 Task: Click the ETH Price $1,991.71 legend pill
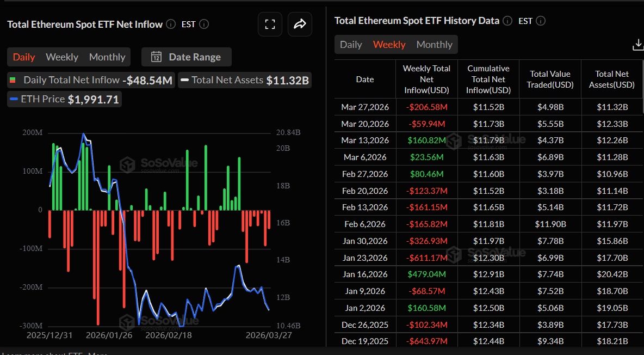coord(64,99)
